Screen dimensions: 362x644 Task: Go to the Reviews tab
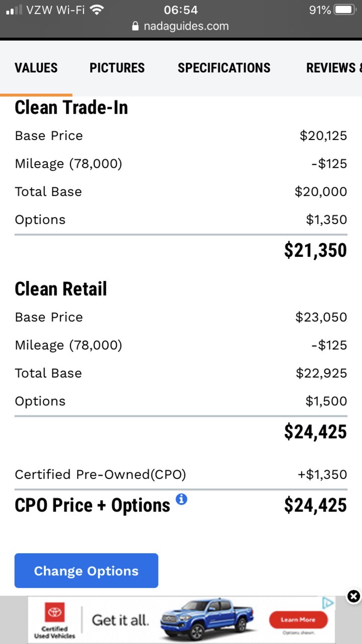coord(334,68)
